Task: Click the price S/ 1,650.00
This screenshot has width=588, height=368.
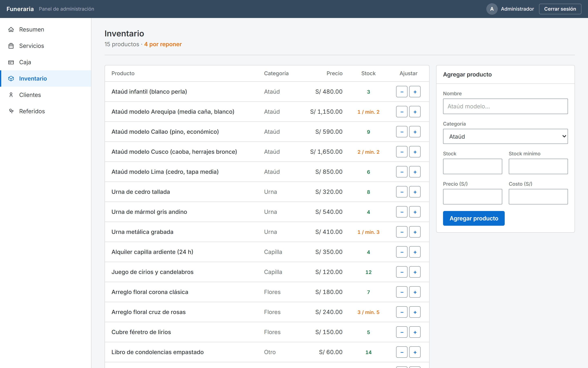Action: pyautogui.click(x=326, y=152)
